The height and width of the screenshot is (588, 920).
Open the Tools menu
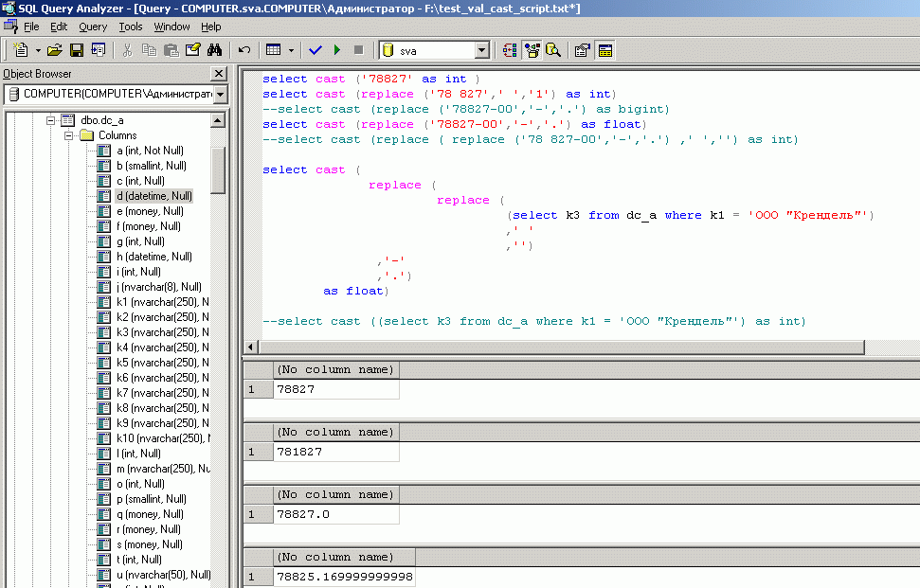(131, 27)
